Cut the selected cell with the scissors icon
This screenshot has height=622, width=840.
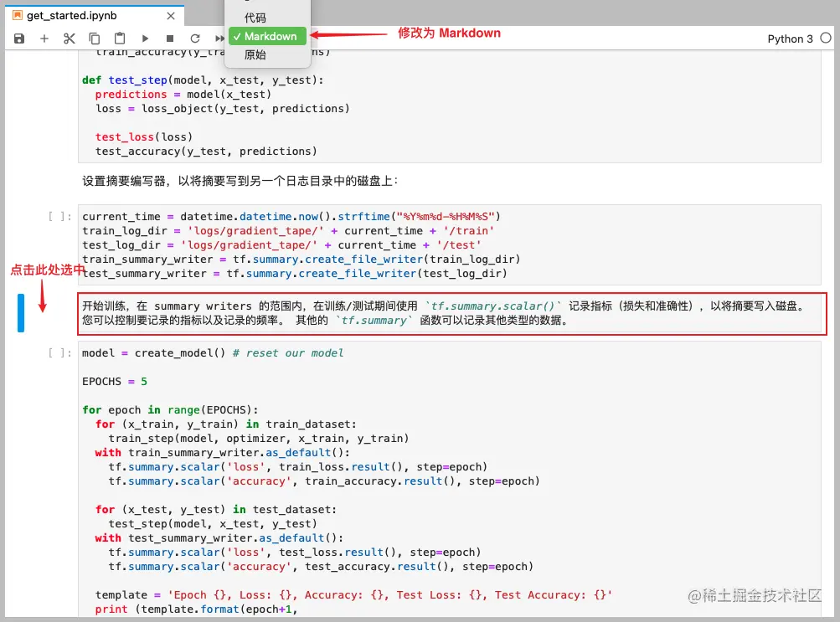pos(70,39)
